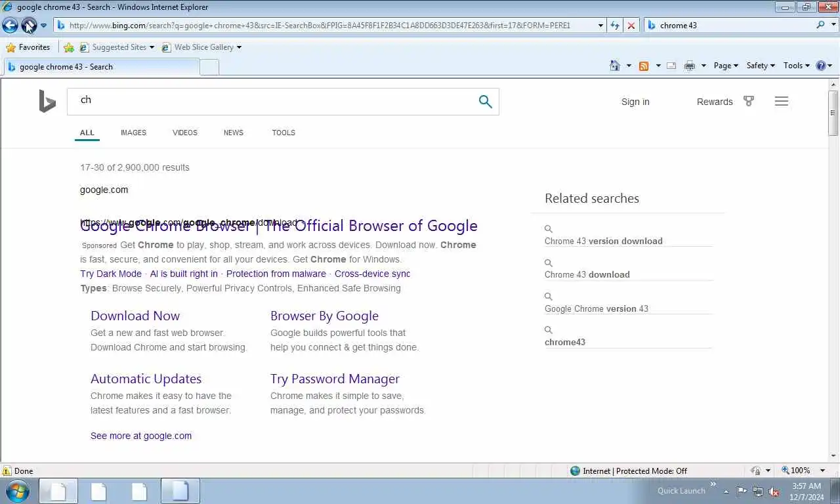Screen dimensions: 840x504
Task: Click the Forward navigation arrow button
Action: 29,26
